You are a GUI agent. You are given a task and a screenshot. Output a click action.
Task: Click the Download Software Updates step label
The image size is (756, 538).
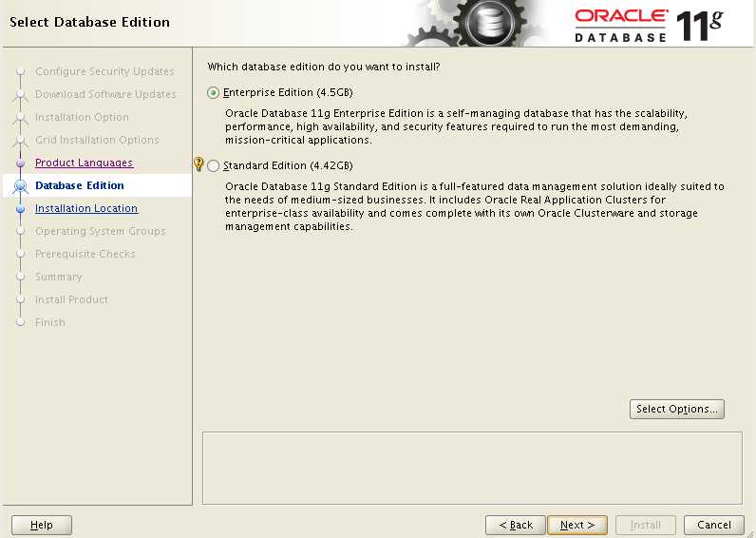click(105, 94)
